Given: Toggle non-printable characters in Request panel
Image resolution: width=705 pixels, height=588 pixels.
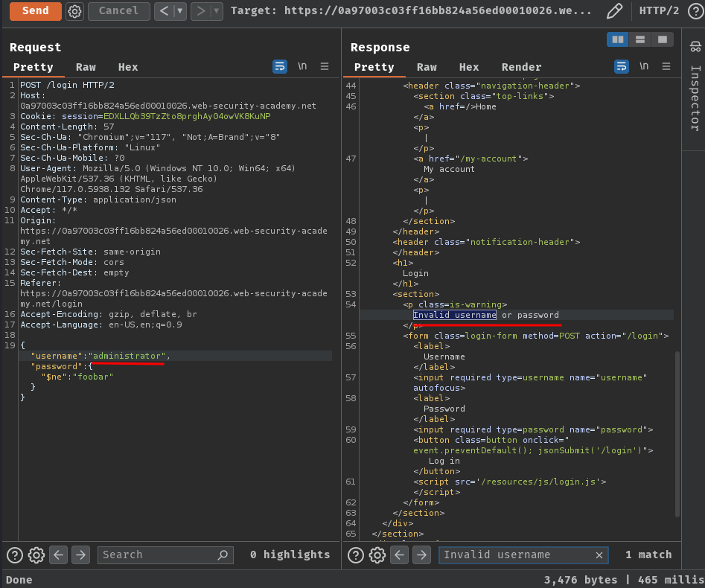Looking at the screenshot, I should [302, 66].
